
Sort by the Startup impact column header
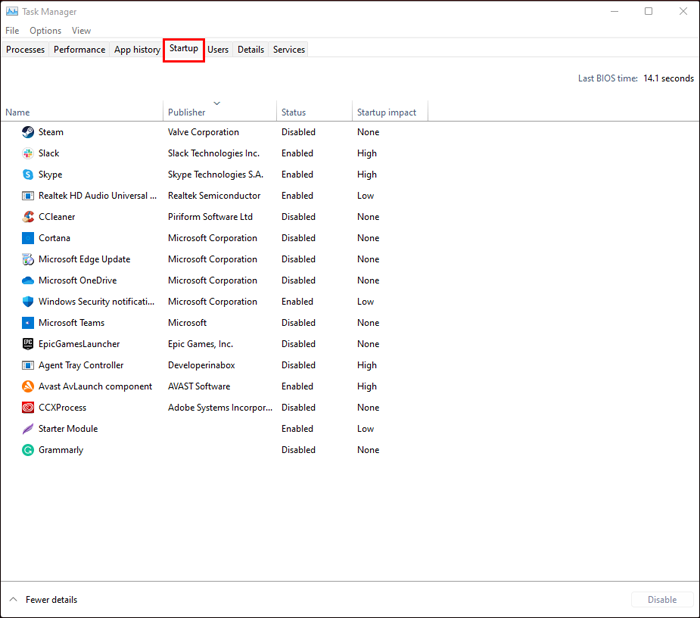[390, 112]
